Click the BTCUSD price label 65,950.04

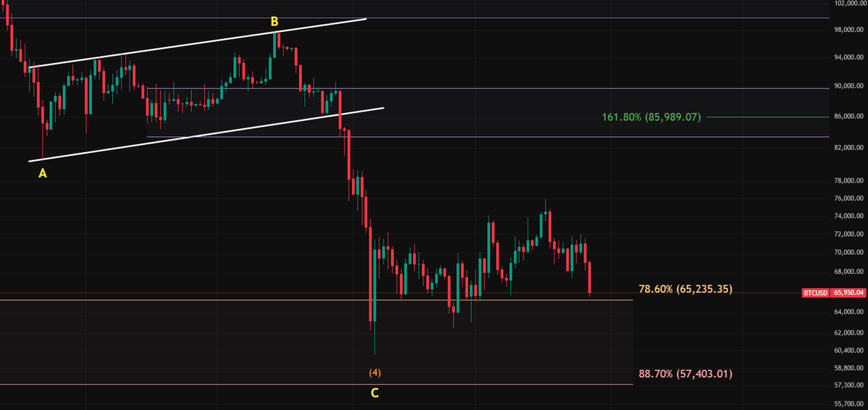coord(848,292)
